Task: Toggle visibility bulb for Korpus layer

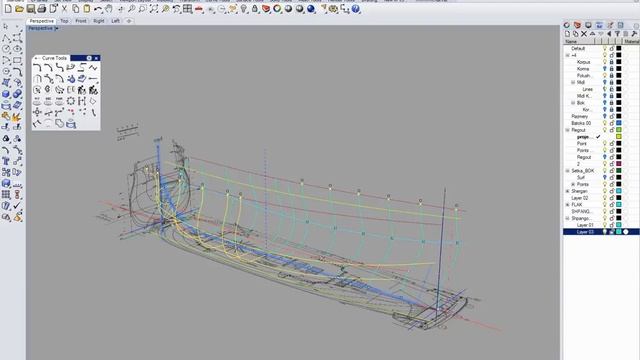Action: pos(605,62)
